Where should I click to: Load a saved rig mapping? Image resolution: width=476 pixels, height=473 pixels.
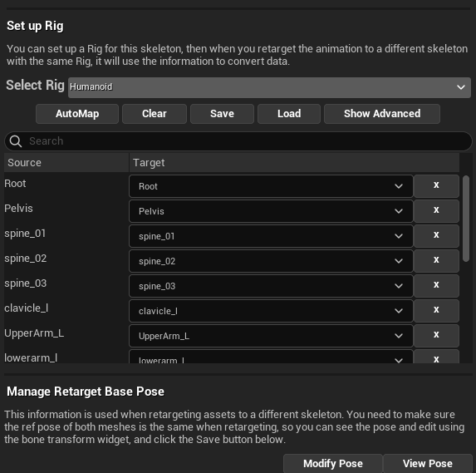pos(289,114)
